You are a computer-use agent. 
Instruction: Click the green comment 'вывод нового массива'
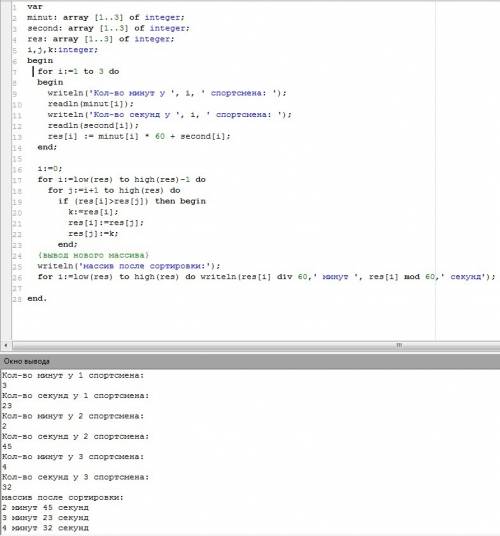point(93,255)
